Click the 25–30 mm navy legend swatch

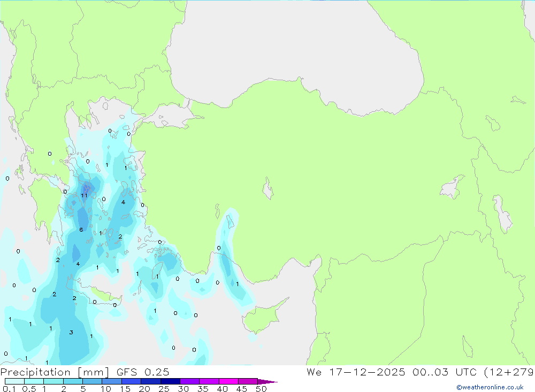point(170,381)
